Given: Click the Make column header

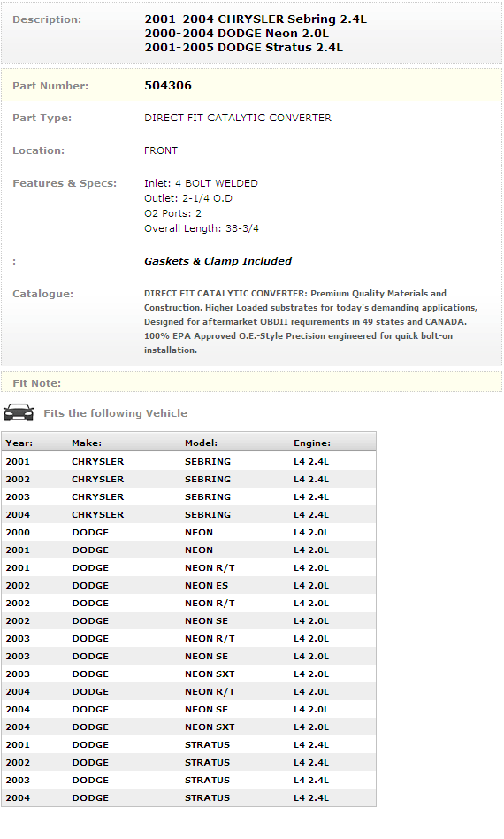Looking at the screenshot, I should pyautogui.click(x=87, y=443).
